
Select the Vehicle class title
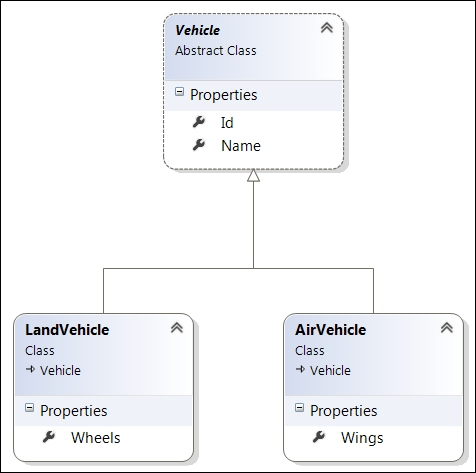pyautogui.click(x=197, y=30)
